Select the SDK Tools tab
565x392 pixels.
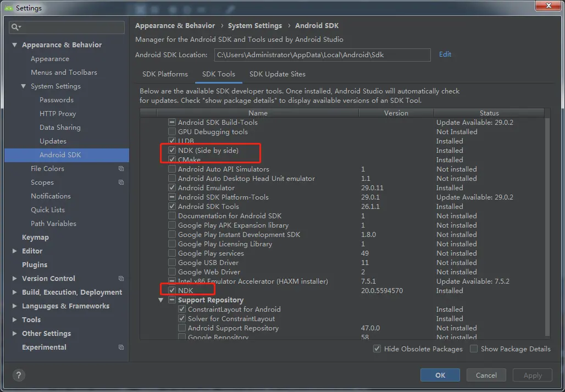[219, 74]
